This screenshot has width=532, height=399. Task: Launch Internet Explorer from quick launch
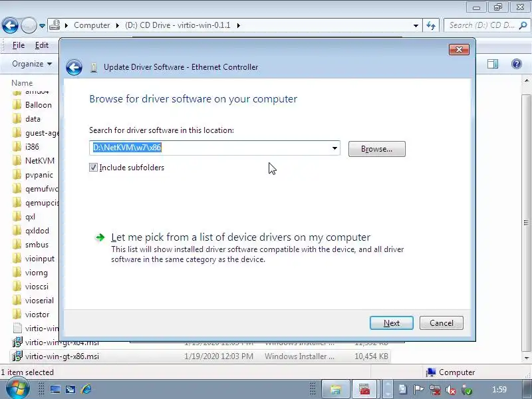[x=86, y=389]
